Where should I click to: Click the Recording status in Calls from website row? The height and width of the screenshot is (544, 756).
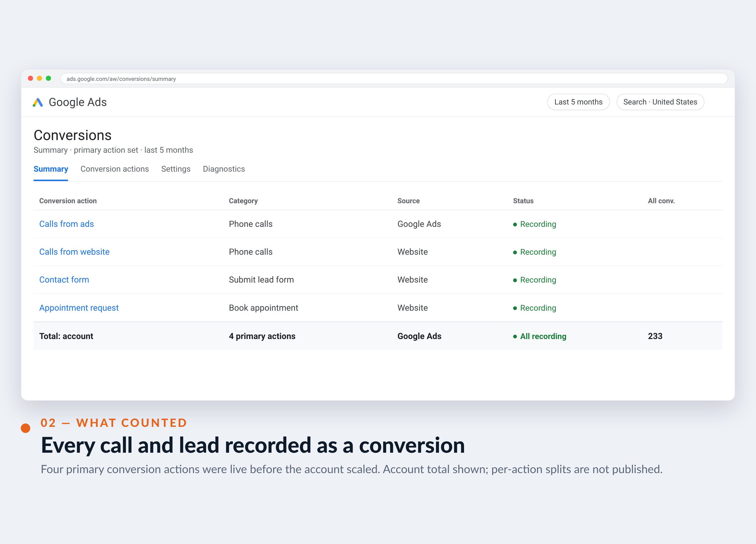[534, 252]
